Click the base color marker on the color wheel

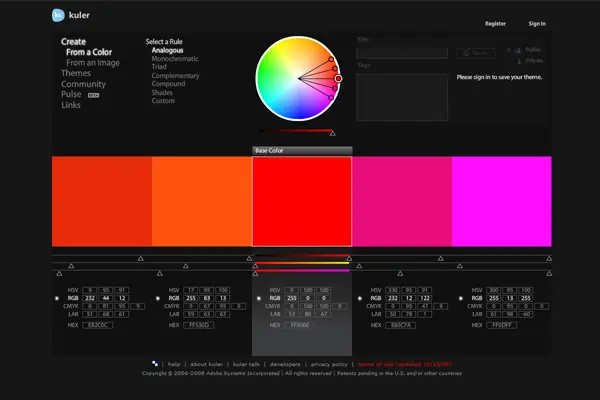(x=338, y=78)
